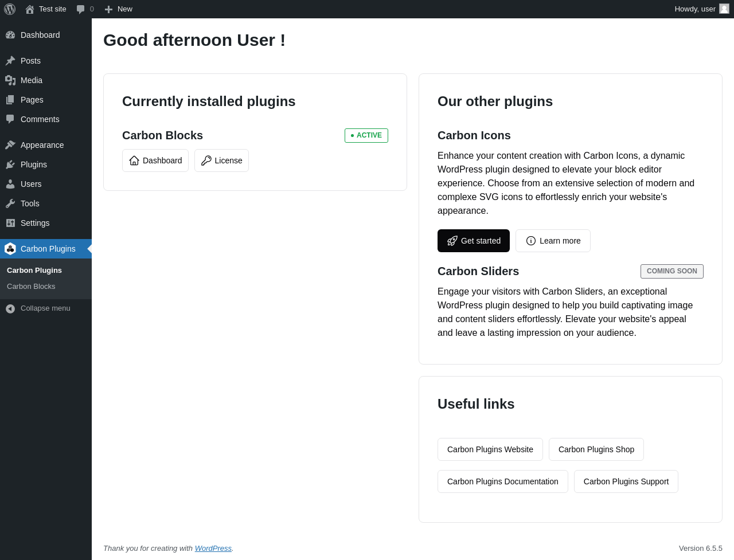Click the Learn more button
734x560 pixels.
coord(553,241)
